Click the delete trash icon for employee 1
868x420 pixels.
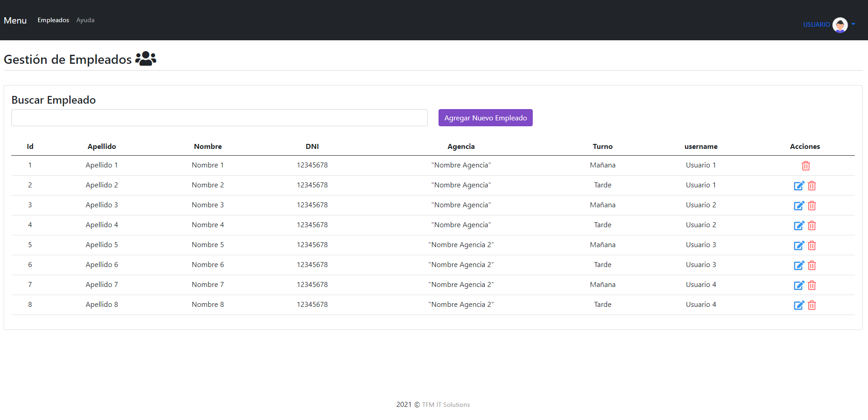click(805, 166)
